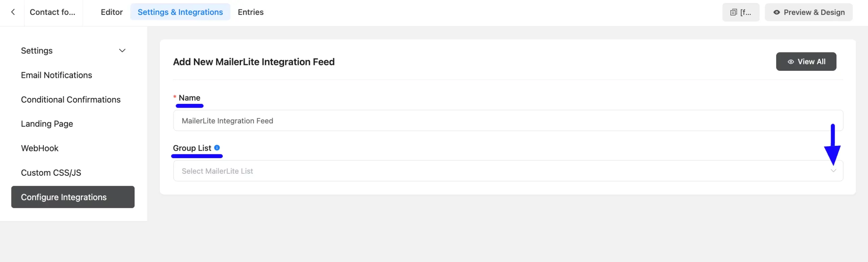Click the Group List dropdown arrow

[833, 171]
